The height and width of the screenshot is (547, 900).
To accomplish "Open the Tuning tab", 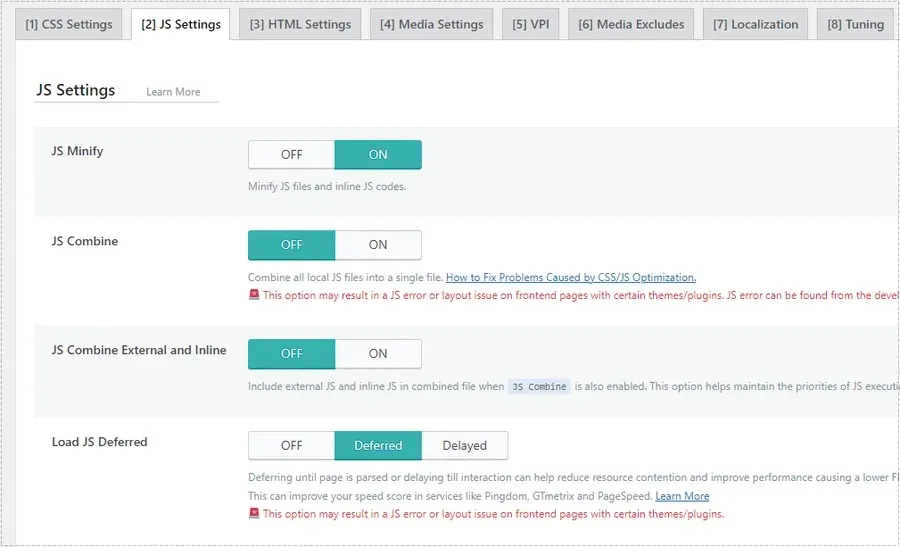I will (x=855, y=24).
